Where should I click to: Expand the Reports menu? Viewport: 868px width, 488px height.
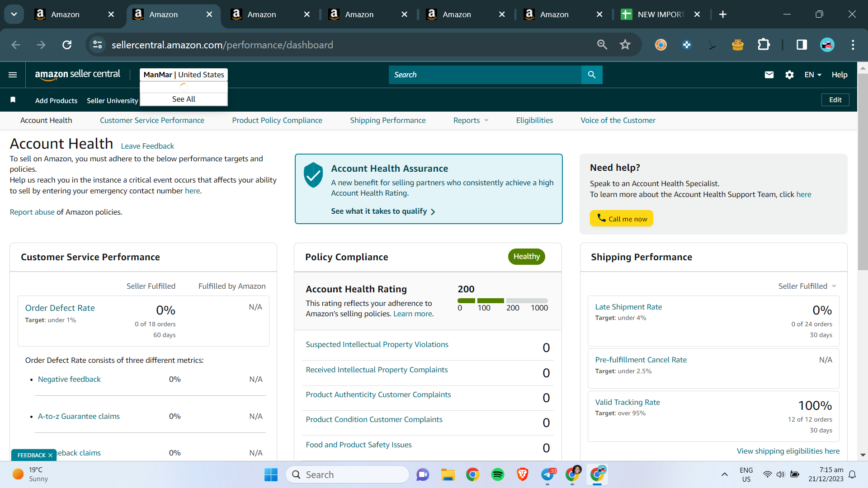tap(471, 120)
